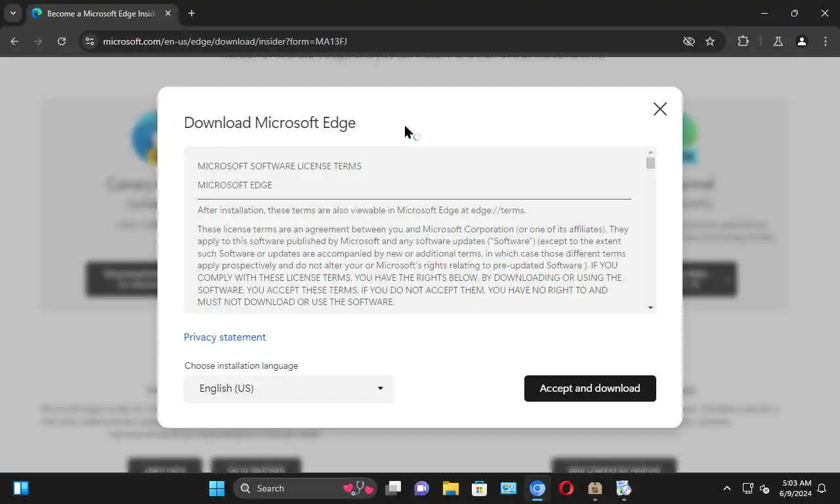Show hidden system tray icons
The width and height of the screenshot is (840, 504).
tap(726, 488)
